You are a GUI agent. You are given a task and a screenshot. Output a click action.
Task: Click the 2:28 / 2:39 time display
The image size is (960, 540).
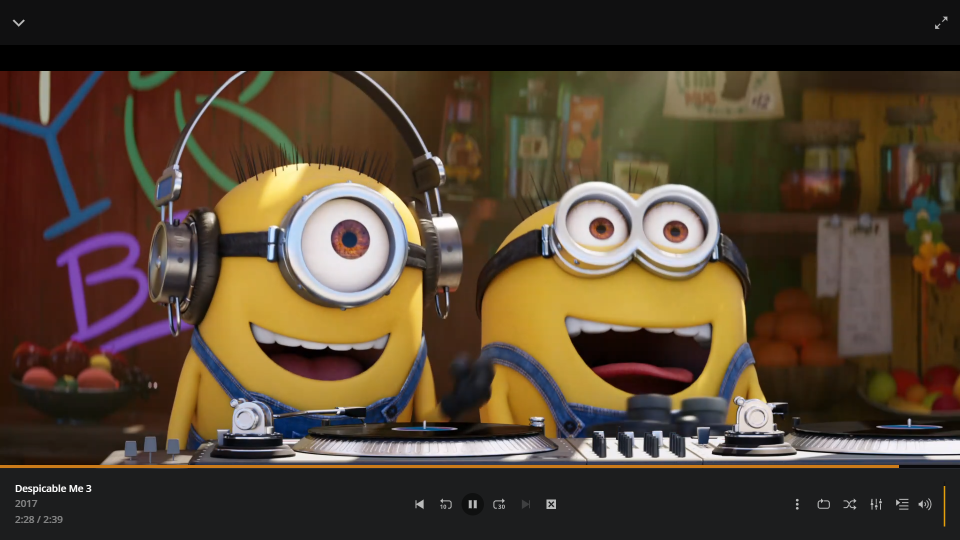pyautogui.click(x=39, y=519)
